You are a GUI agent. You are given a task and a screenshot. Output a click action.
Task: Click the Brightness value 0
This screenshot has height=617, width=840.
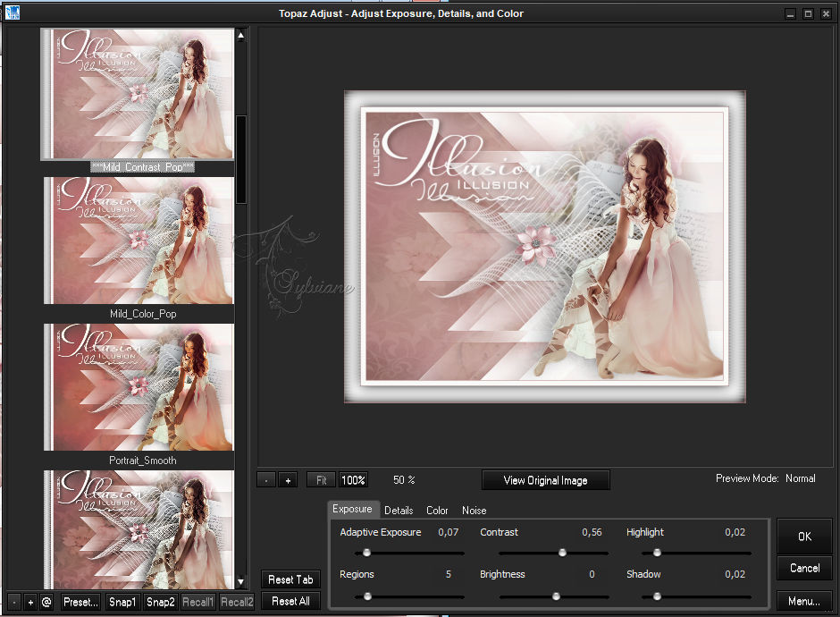[x=592, y=575]
